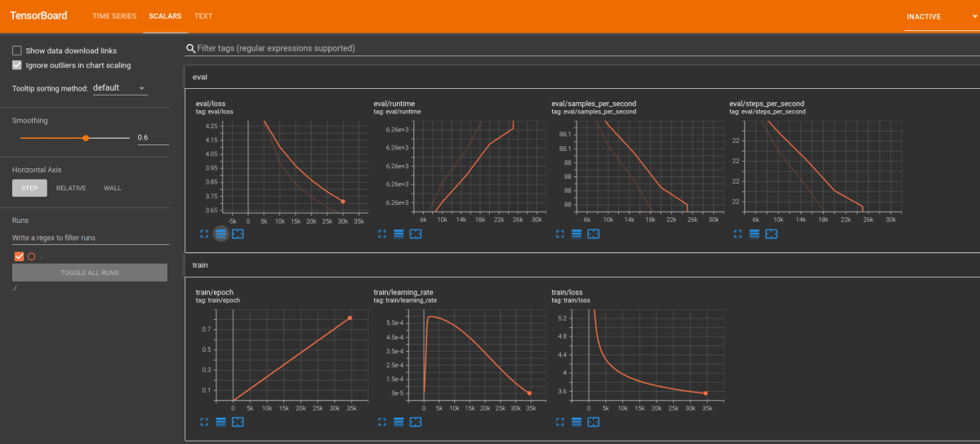Image resolution: width=980 pixels, height=444 pixels.
Task: Toggle y-axis log scale on eval/runtime
Action: 399,234
